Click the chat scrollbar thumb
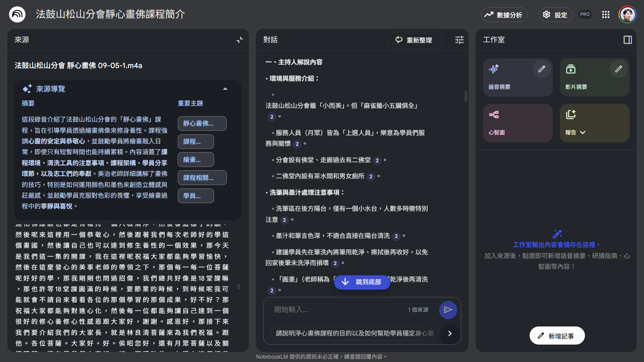 466,97
